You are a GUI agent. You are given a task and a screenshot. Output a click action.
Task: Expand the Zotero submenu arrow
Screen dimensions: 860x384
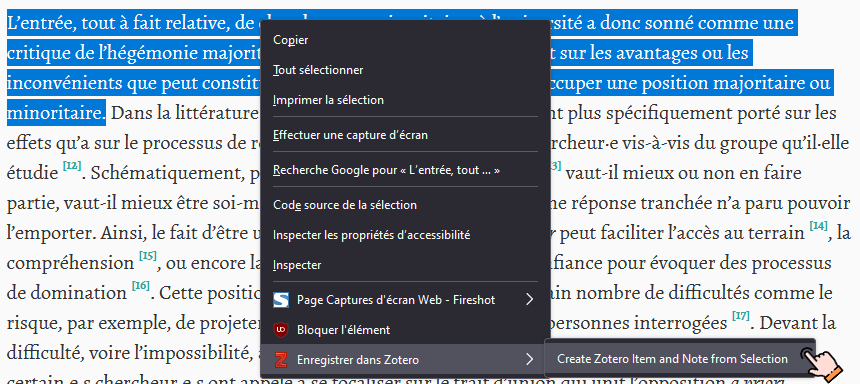coord(529,359)
